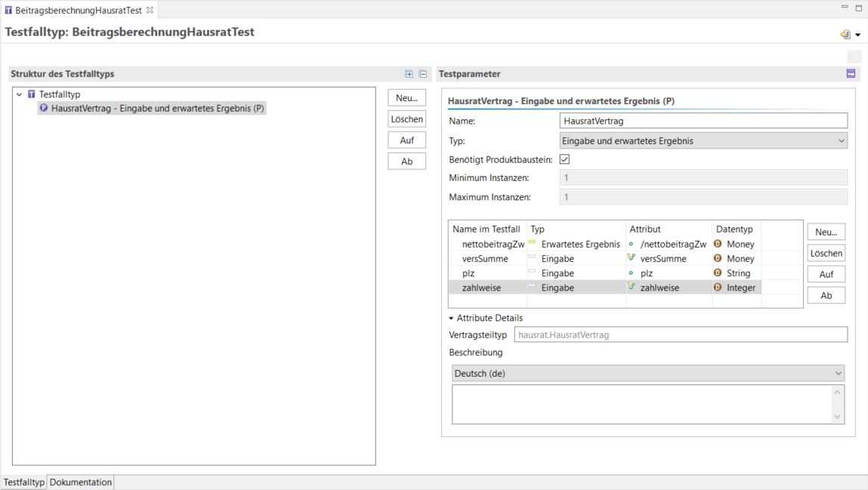Image resolution: width=868 pixels, height=490 pixels.
Task: Click Löschen next to the structure tree
Action: pos(407,119)
